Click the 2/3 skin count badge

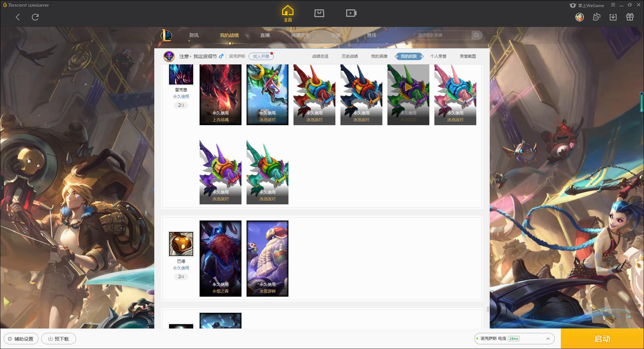(x=181, y=105)
